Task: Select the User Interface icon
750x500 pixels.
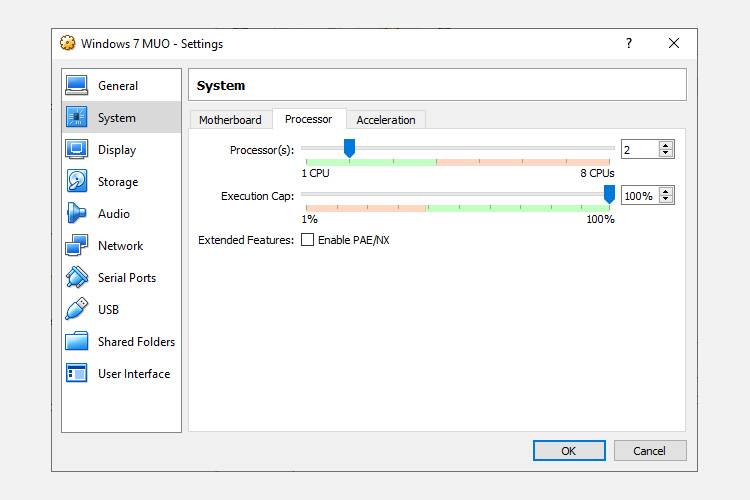Action: 77,374
